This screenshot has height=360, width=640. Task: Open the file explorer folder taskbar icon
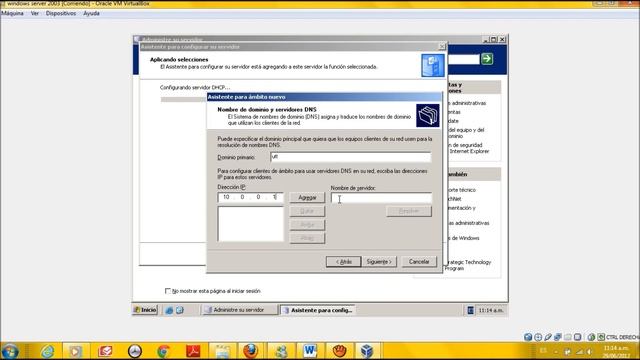(x=222, y=351)
